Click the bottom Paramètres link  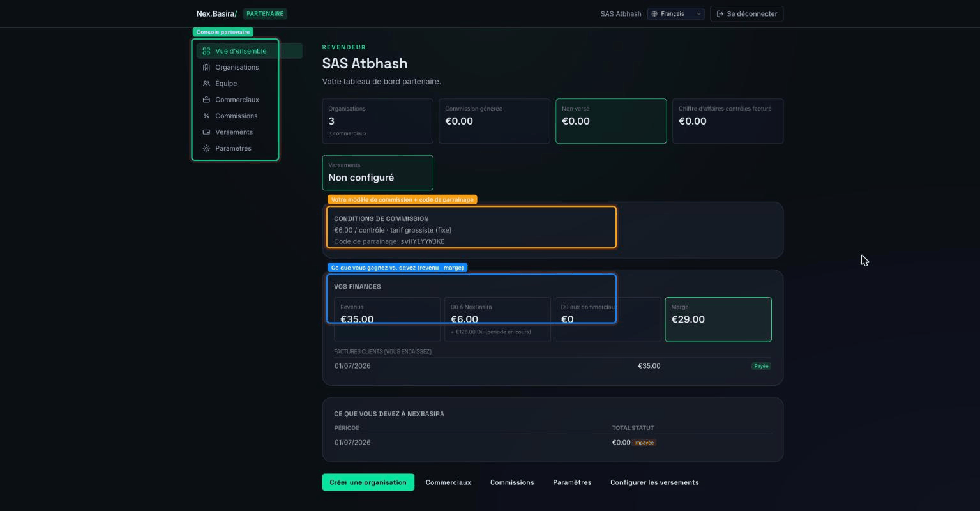click(572, 482)
